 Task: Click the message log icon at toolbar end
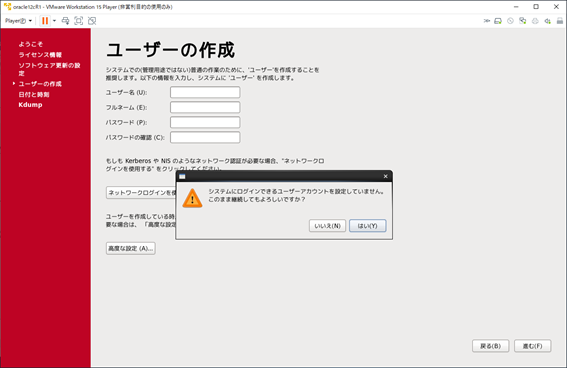[x=559, y=21]
